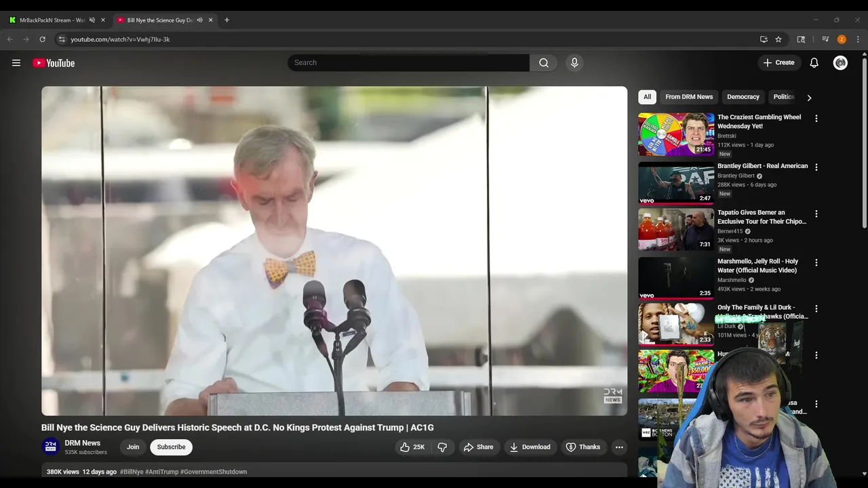Unmute the MrBackPackN Stream tab
The width and height of the screenshot is (868, 488).
click(x=92, y=20)
